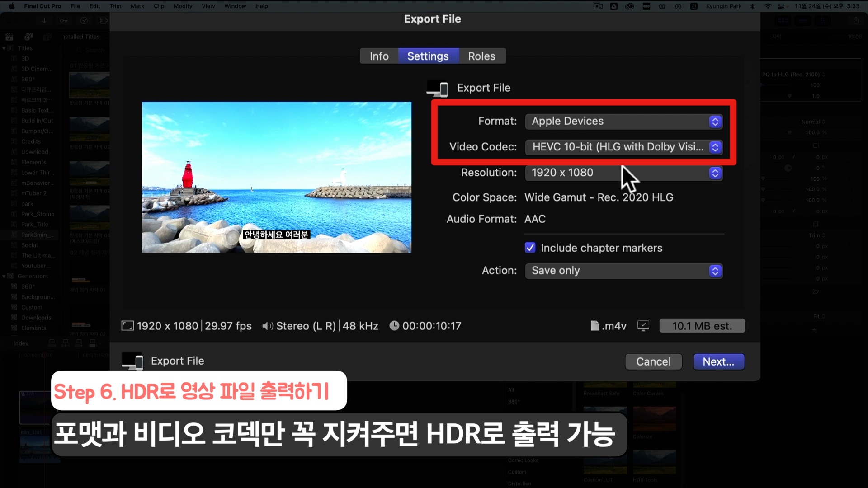This screenshot has height=488, width=868.
Task: Toggle Include chapter markers checkbox
Action: (530, 248)
